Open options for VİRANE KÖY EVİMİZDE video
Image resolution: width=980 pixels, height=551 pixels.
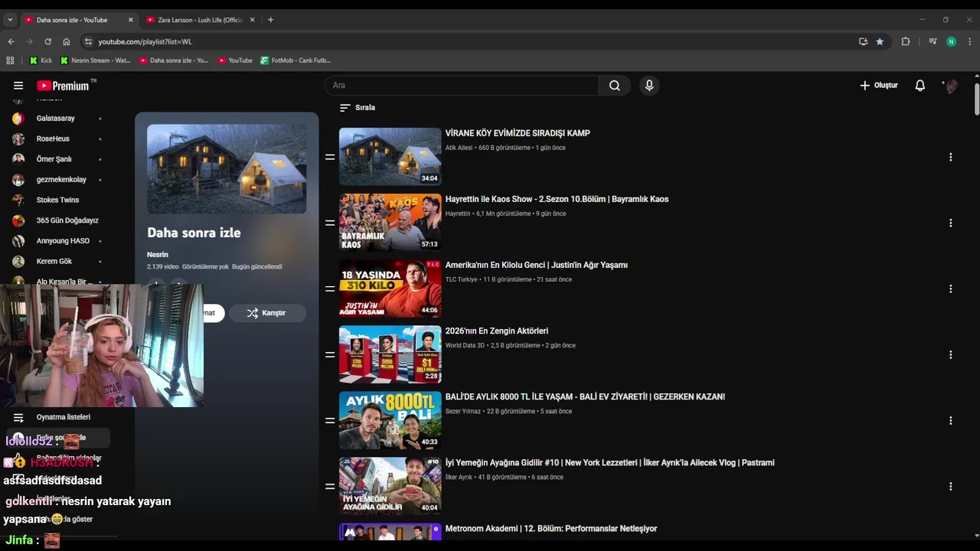951,157
